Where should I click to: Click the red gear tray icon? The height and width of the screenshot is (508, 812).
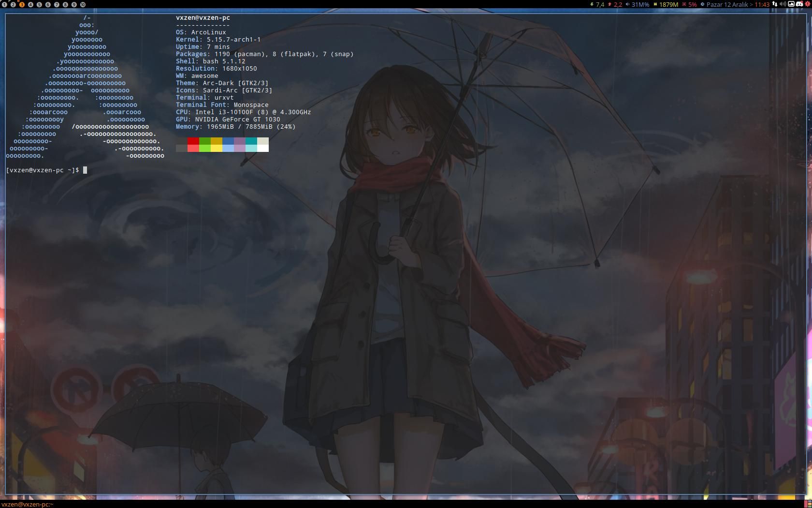807,4
